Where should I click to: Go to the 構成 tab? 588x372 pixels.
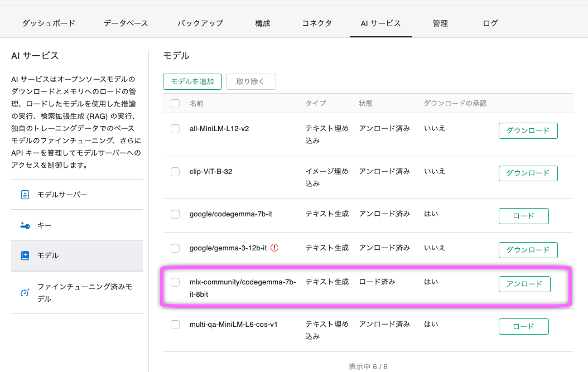click(x=263, y=23)
